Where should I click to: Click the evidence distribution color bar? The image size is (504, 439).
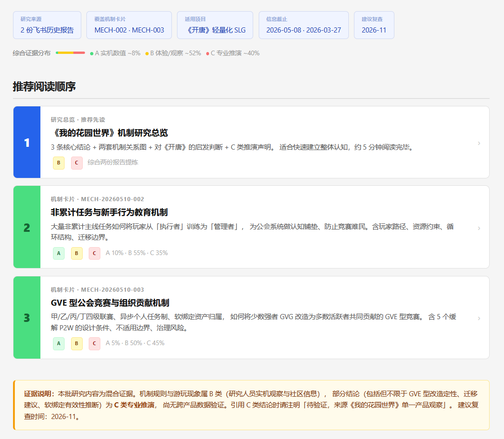[71, 52]
